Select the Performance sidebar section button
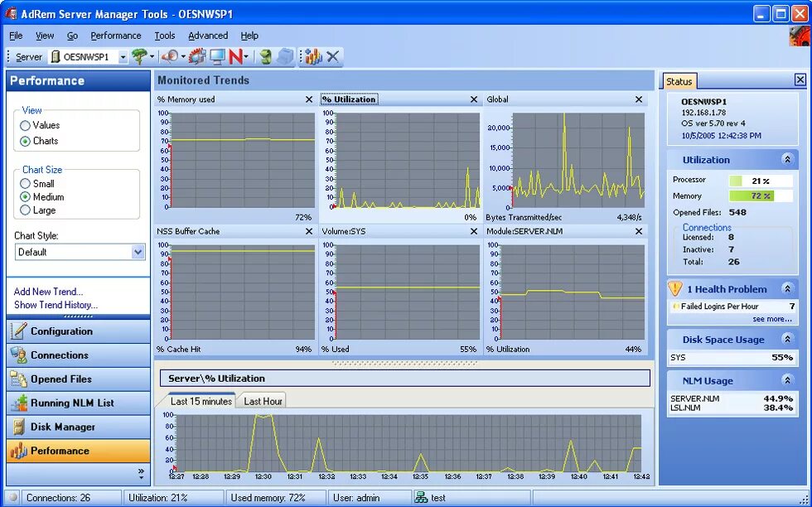Screen dimensions: 812x507 (78, 451)
